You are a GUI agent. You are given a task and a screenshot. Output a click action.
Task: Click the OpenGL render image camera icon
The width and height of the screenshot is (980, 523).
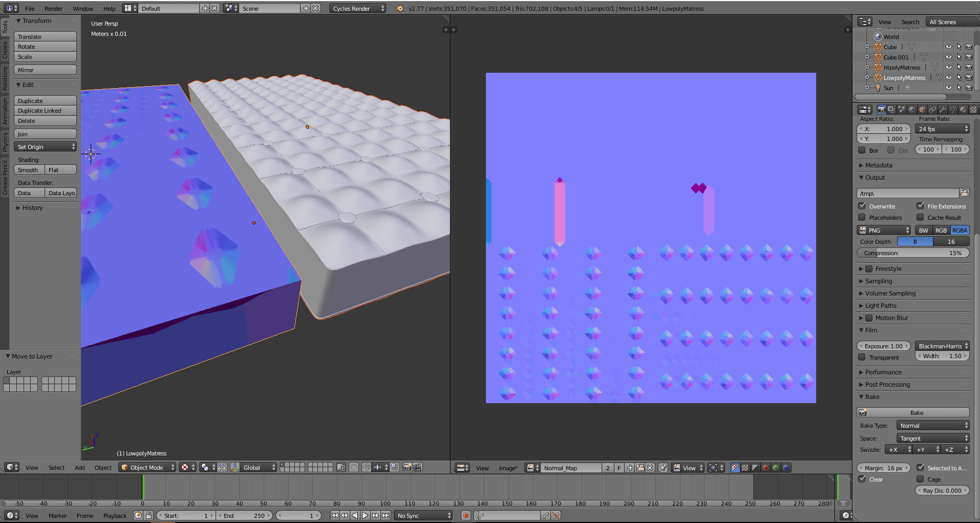click(x=408, y=467)
